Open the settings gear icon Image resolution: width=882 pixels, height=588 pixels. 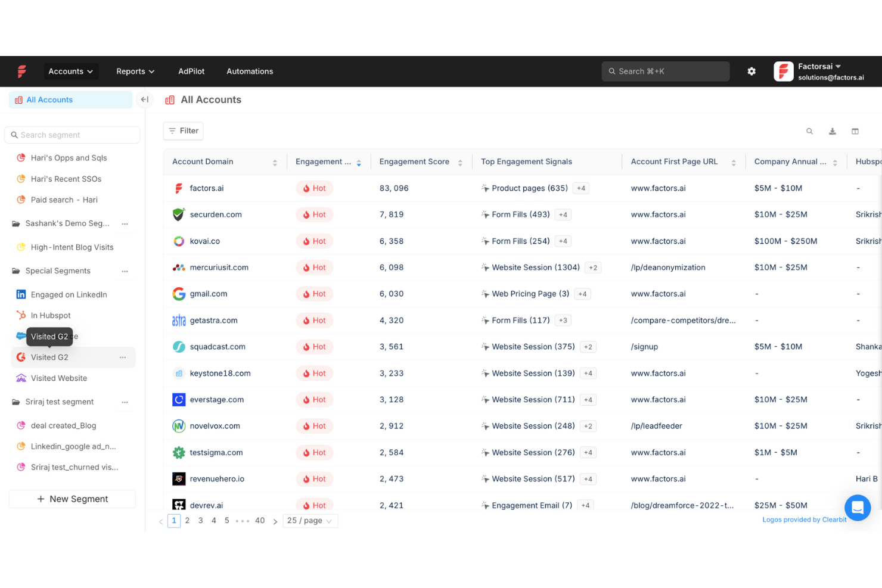pyautogui.click(x=751, y=71)
